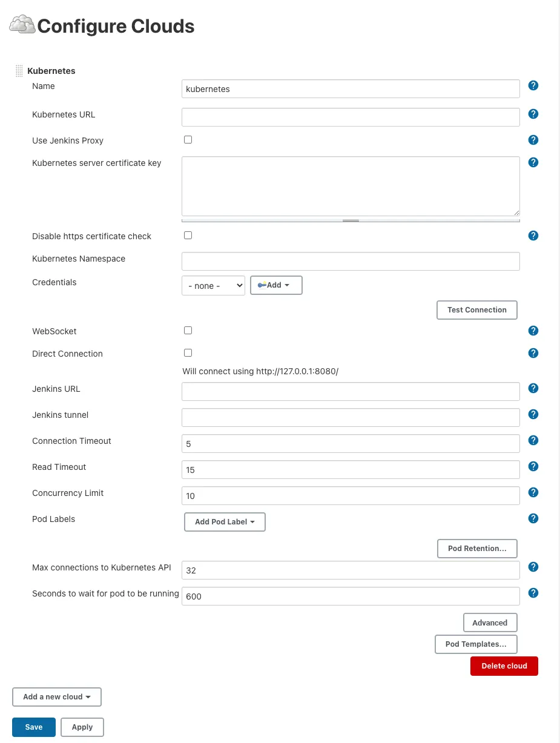Open help for Direct Connection
This screenshot has width=560, height=743.
pos(533,353)
